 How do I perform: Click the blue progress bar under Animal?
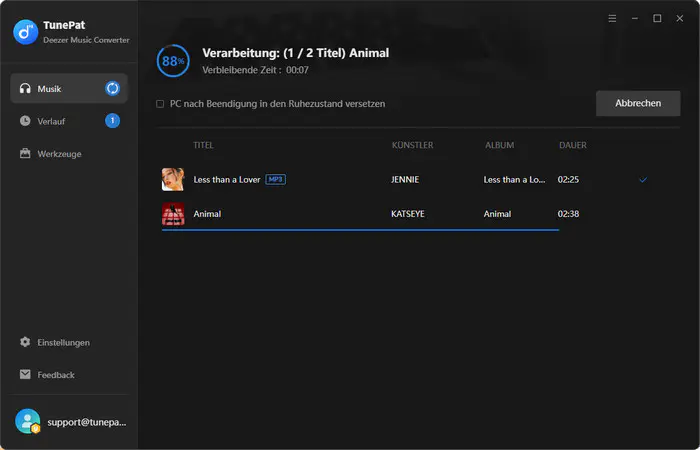(360, 230)
